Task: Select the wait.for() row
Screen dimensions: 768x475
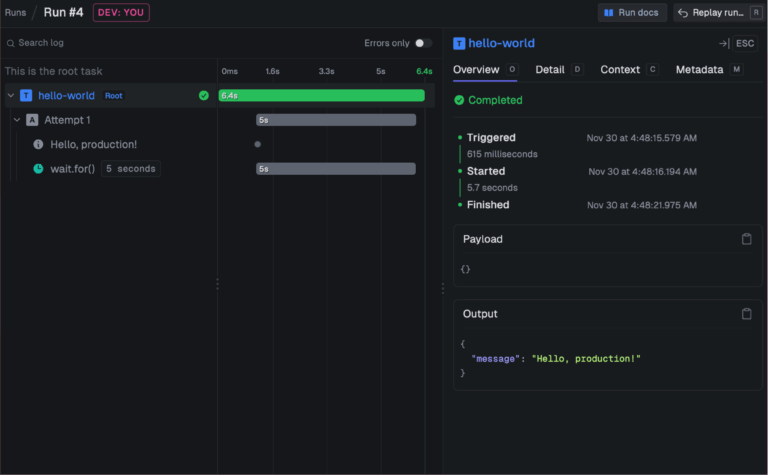Action: (x=109, y=169)
